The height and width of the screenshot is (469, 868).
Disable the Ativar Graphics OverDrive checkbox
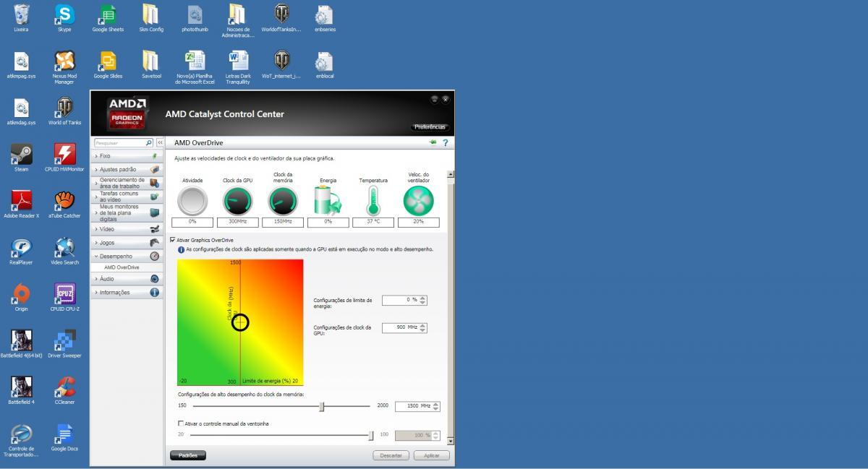click(x=172, y=240)
